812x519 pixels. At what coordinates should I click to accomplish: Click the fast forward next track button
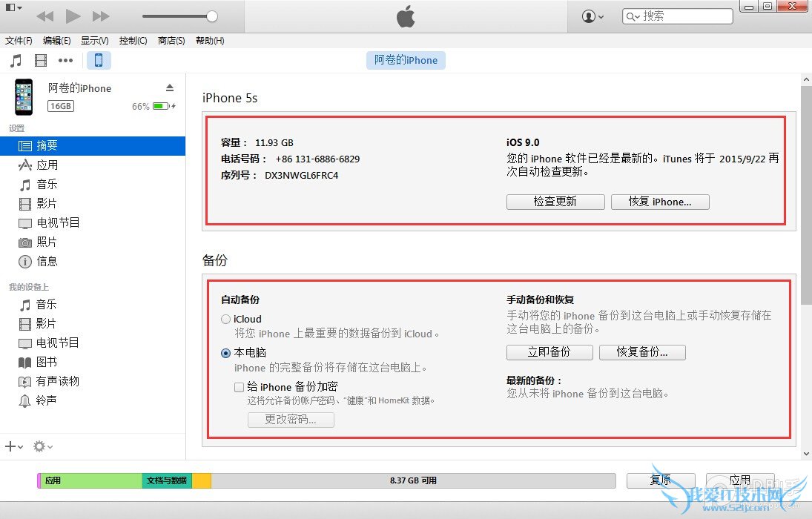coord(101,16)
